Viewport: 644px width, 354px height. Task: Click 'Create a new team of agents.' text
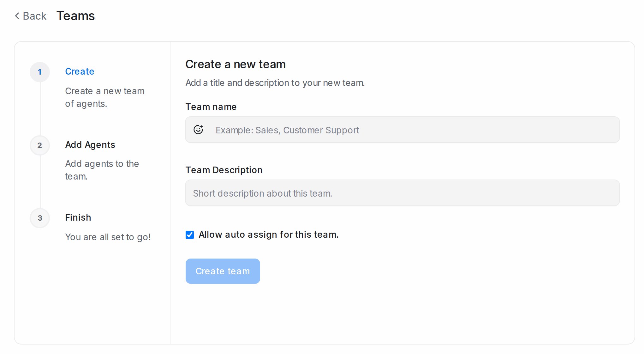[x=105, y=97]
